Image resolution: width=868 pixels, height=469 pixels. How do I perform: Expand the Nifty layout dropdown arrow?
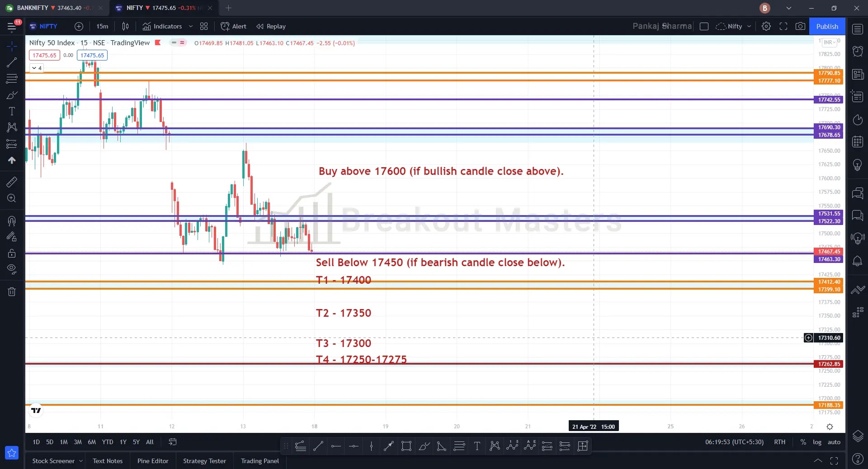pyautogui.click(x=749, y=27)
